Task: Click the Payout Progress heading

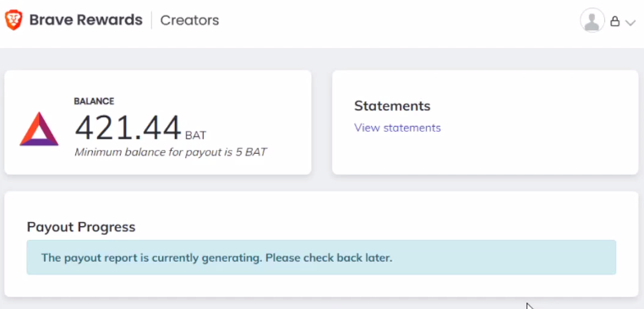Action: point(81,226)
